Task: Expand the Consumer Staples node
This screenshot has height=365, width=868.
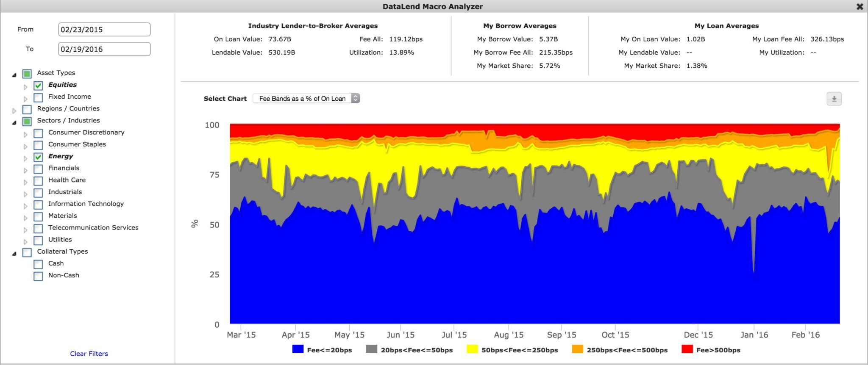Action: 25,147
